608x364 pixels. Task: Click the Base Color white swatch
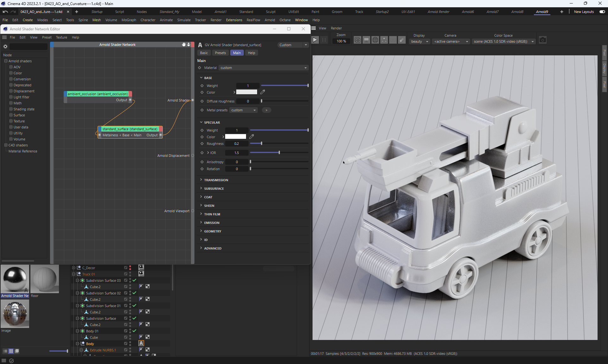247,92
